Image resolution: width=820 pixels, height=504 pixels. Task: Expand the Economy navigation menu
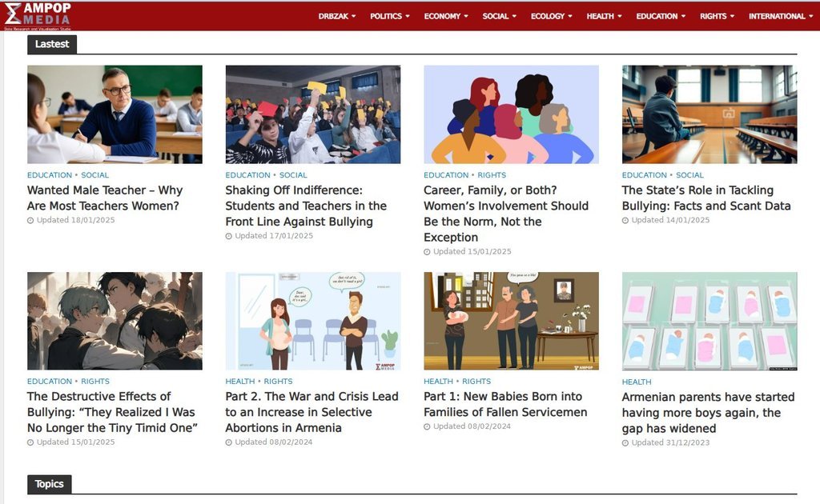446,16
